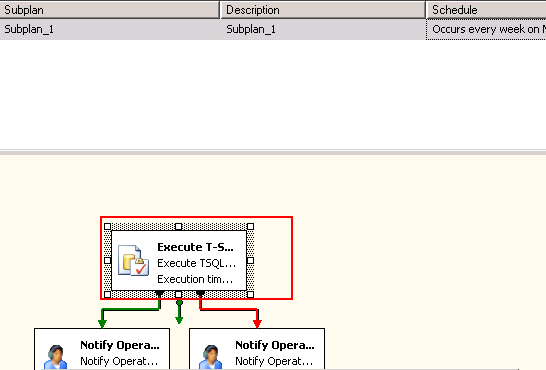The width and height of the screenshot is (546, 370).
Task: Click the right 'Notify Operat...' description text
Action: pos(274,361)
